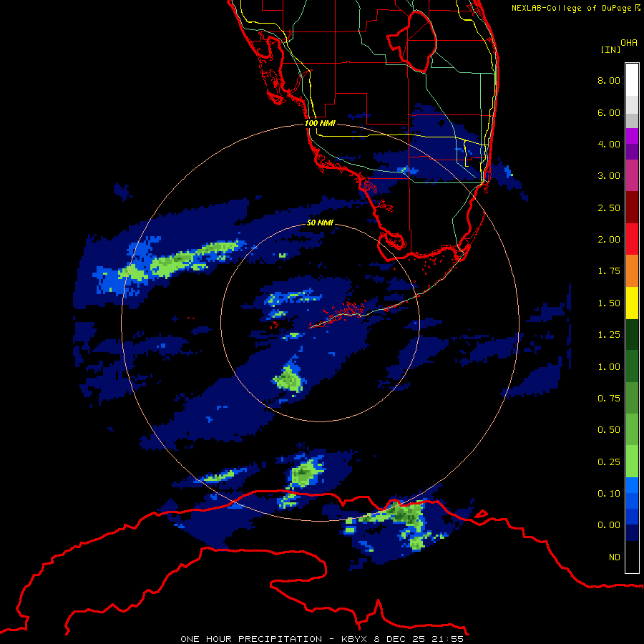Click the 6.00 legend value
The width and height of the screenshot is (644, 644).
[x=609, y=112]
